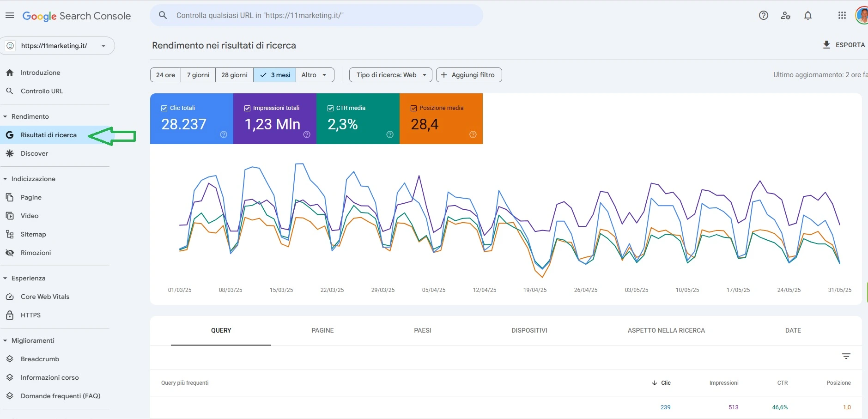This screenshot has height=419, width=868.
Task: Click the Help question mark icon
Action: click(764, 16)
